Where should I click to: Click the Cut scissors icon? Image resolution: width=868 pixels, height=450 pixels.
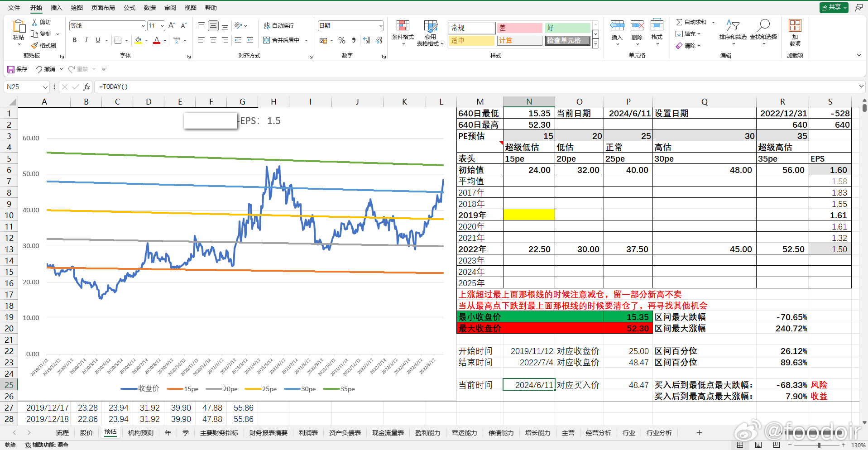[34, 22]
